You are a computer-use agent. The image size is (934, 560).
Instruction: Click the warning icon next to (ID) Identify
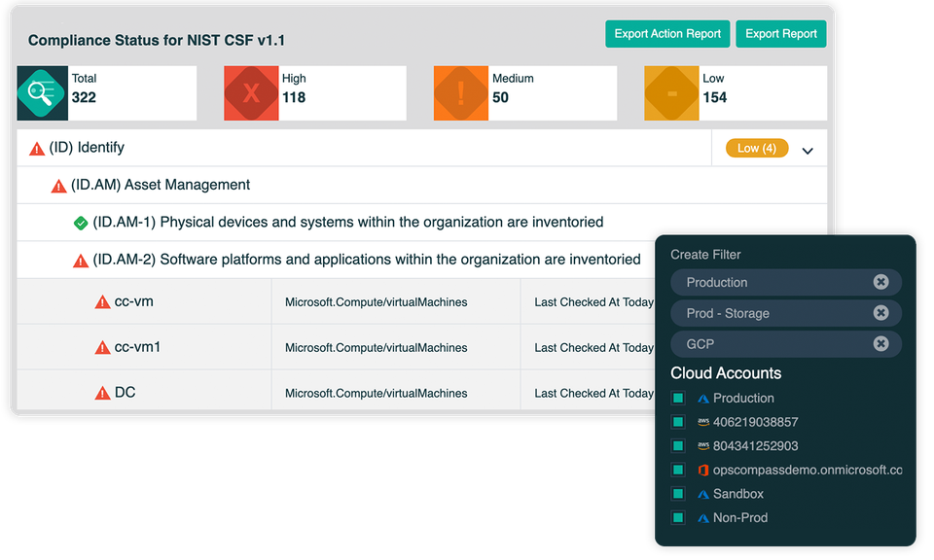coord(37,148)
